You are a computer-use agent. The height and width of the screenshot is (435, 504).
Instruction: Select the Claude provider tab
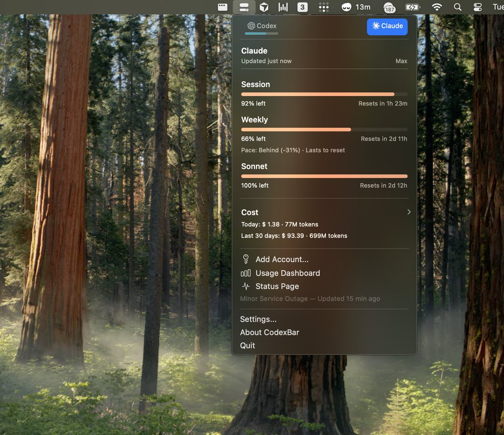click(387, 26)
